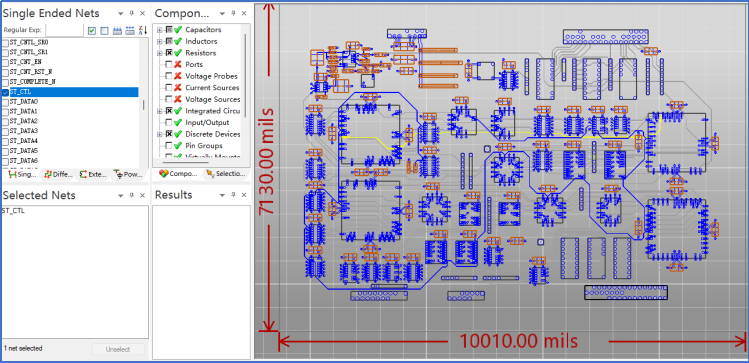Screen dimensions: 749x363
Task: Click the Z-A sort order icon
Action: [143, 31]
